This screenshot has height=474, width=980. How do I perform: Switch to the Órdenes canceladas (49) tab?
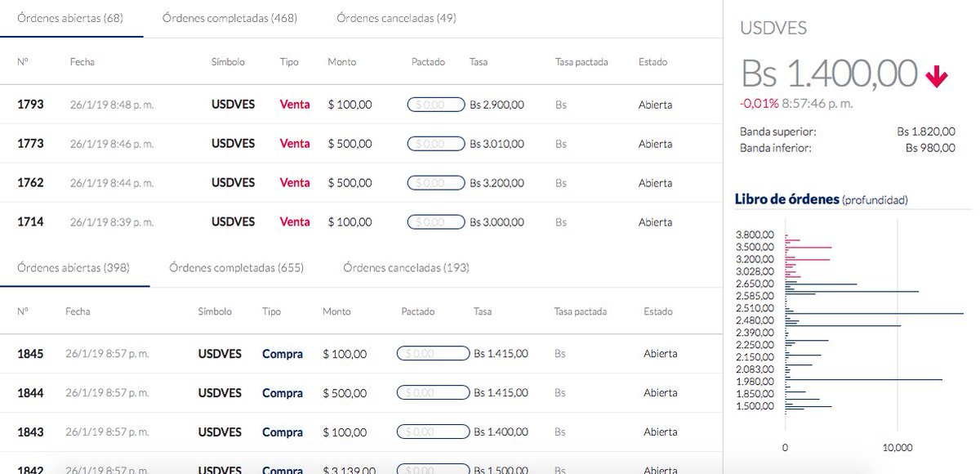pyautogui.click(x=396, y=18)
